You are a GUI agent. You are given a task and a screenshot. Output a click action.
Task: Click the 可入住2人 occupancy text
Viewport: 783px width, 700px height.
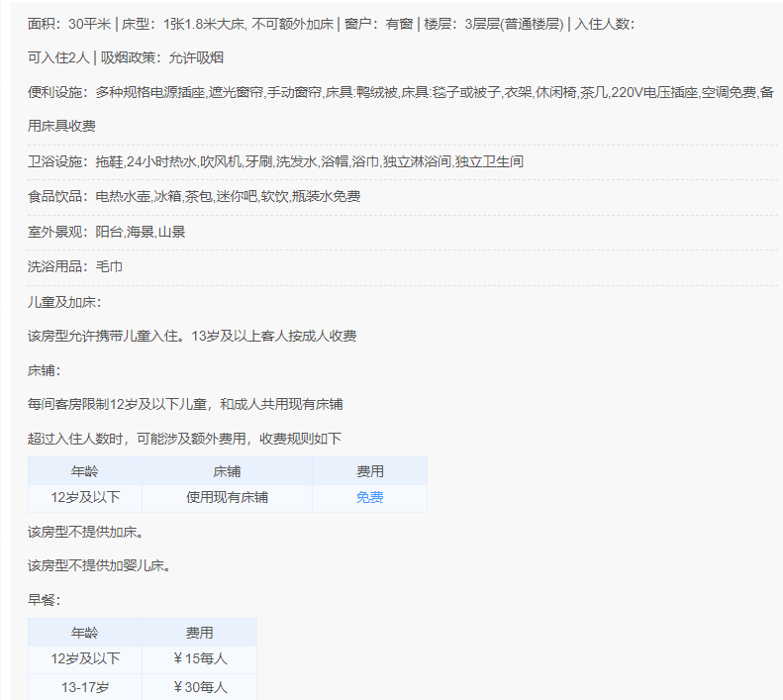pos(58,58)
